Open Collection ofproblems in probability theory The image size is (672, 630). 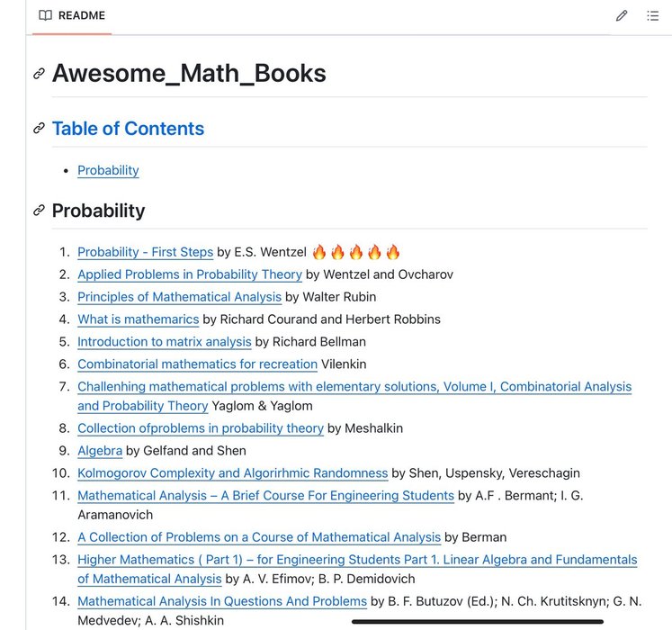point(201,428)
